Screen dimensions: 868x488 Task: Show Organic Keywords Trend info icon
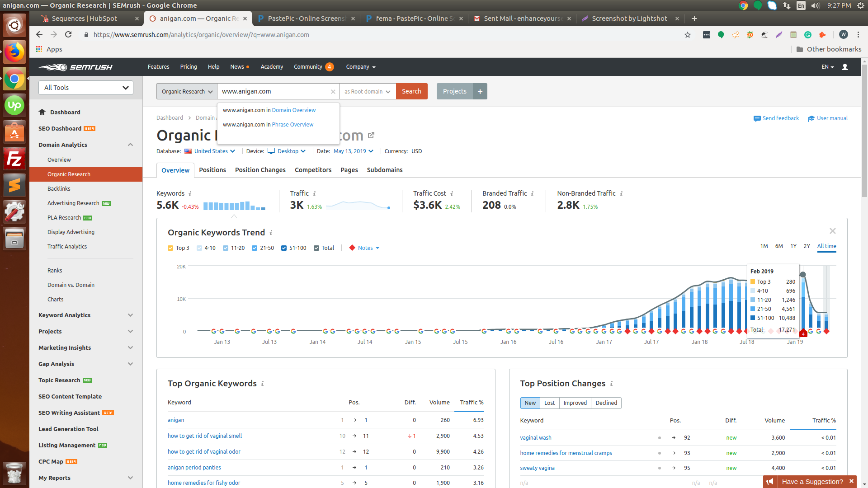[x=271, y=233]
